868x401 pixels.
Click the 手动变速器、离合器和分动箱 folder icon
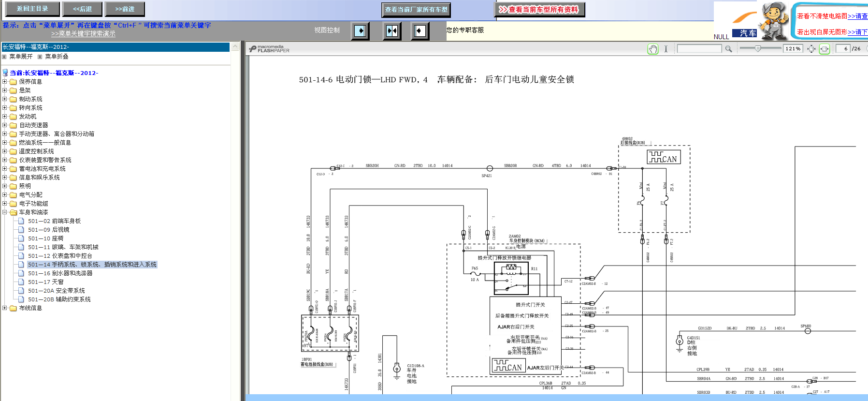[x=14, y=134]
